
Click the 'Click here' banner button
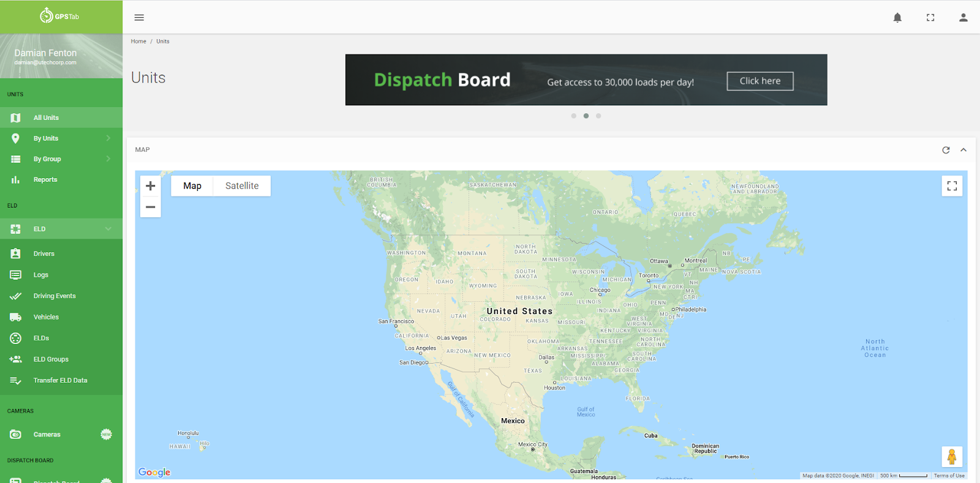(x=760, y=81)
